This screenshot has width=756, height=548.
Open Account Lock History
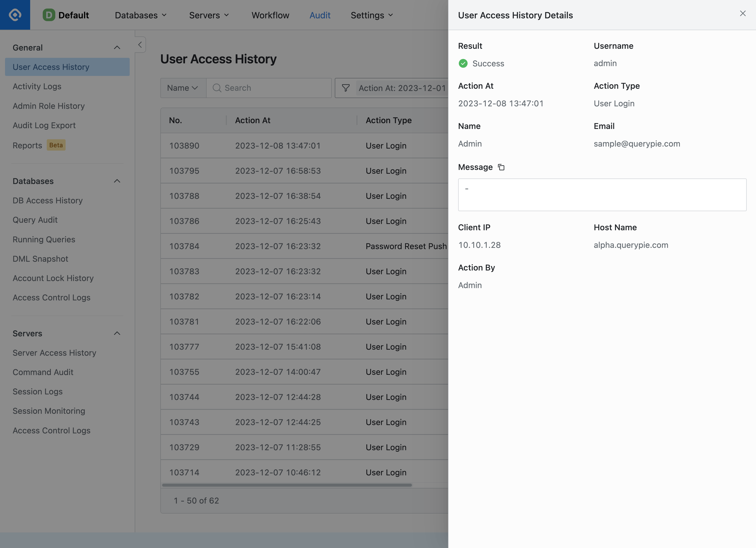tap(53, 278)
